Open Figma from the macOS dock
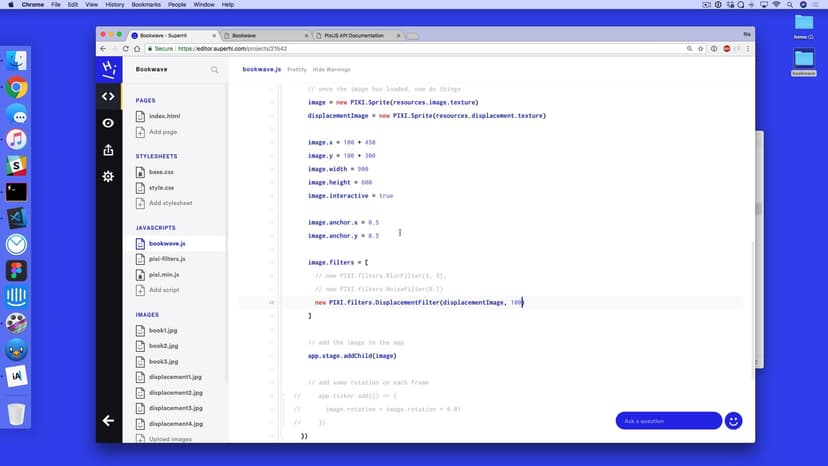 click(x=16, y=271)
